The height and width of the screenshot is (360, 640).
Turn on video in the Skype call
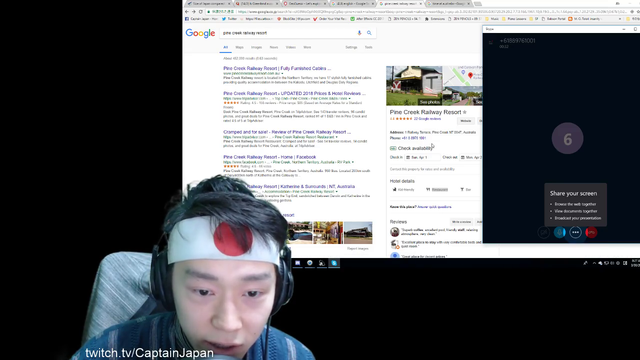click(544, 232)
